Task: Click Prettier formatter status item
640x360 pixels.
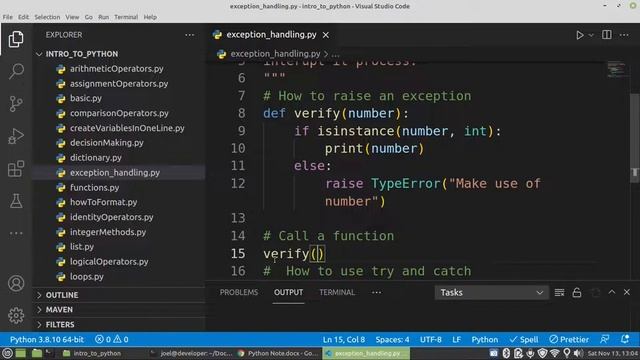Action: point(569,340)
